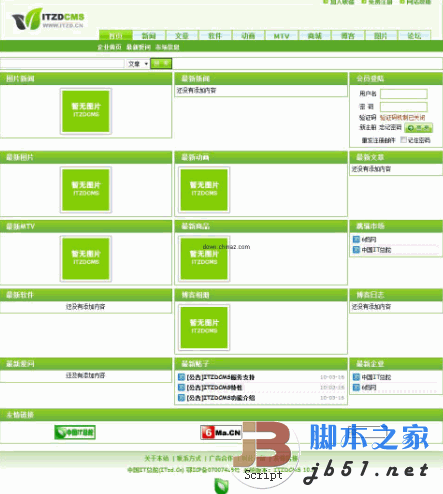Click icon beside 6码网 in 最新企业

point(356,387)
